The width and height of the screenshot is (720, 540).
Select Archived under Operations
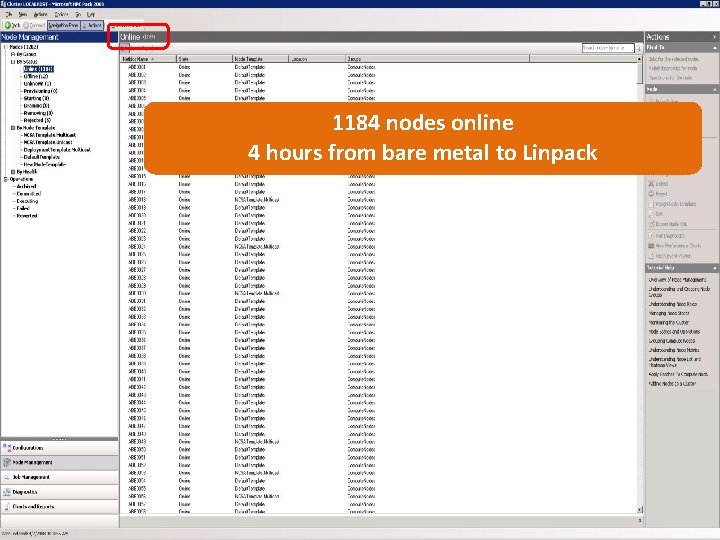pos(26,186)
